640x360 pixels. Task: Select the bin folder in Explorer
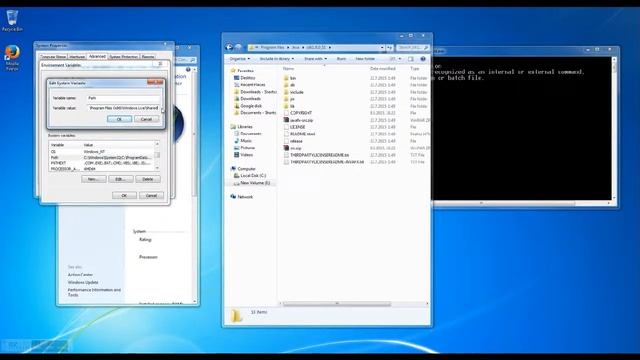[293, 78]
